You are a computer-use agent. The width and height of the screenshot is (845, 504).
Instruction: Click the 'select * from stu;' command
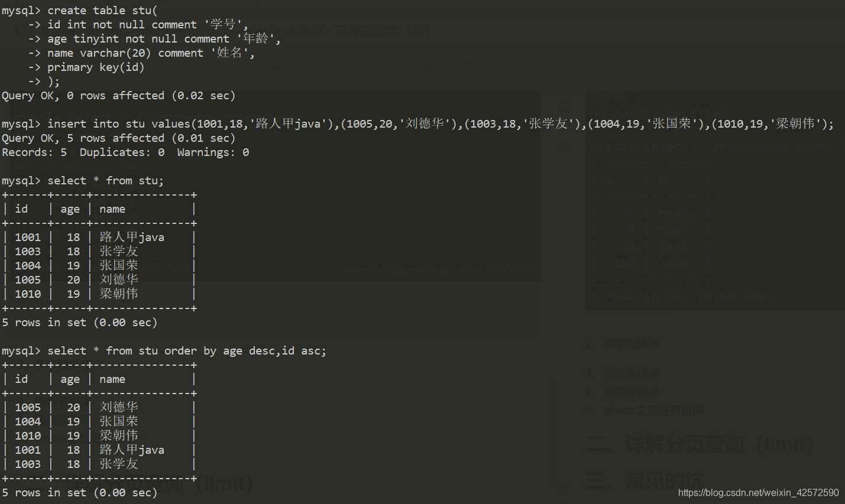pos(105,181)
